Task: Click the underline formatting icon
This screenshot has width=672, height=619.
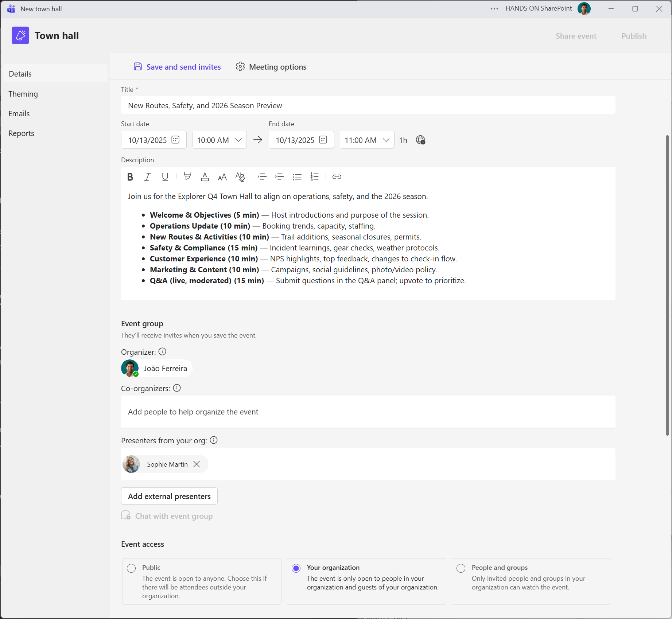Action: [165, 177]
